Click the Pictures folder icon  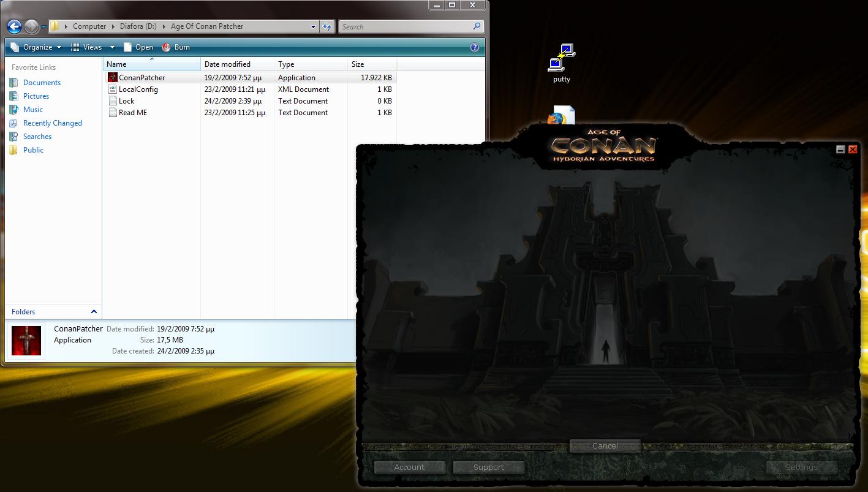point(14,96)
